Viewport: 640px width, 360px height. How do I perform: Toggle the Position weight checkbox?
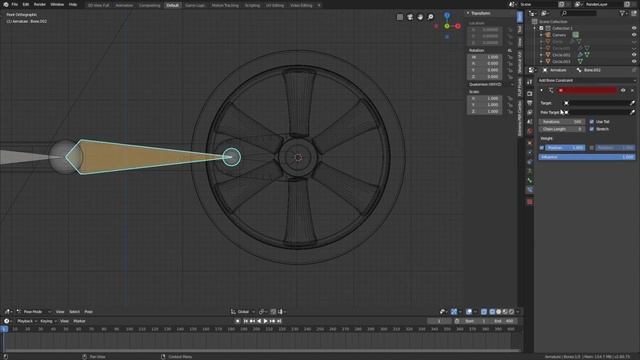542,148
